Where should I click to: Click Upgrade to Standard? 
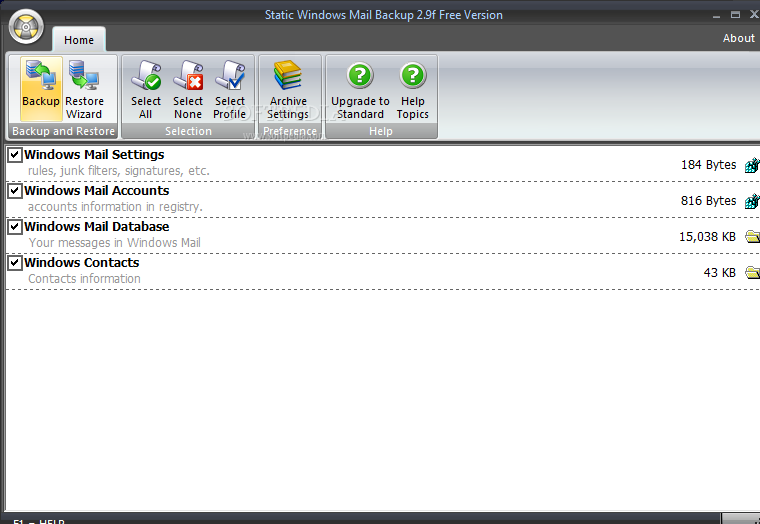(360, 89)
